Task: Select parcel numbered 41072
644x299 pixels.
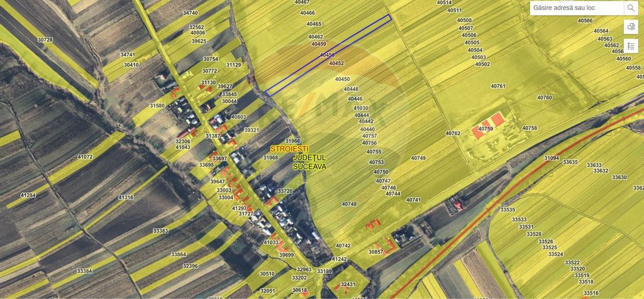Action: 85,156
